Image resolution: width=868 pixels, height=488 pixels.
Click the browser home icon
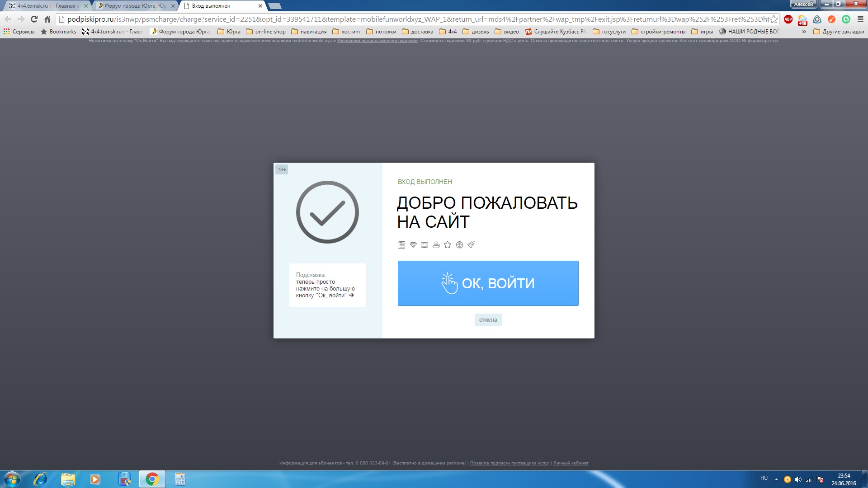47,19
